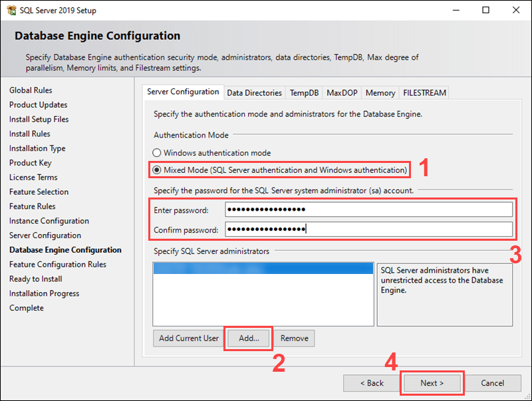532x401 pixels.
Task: Click the Add Current User button
Action: 188,338
